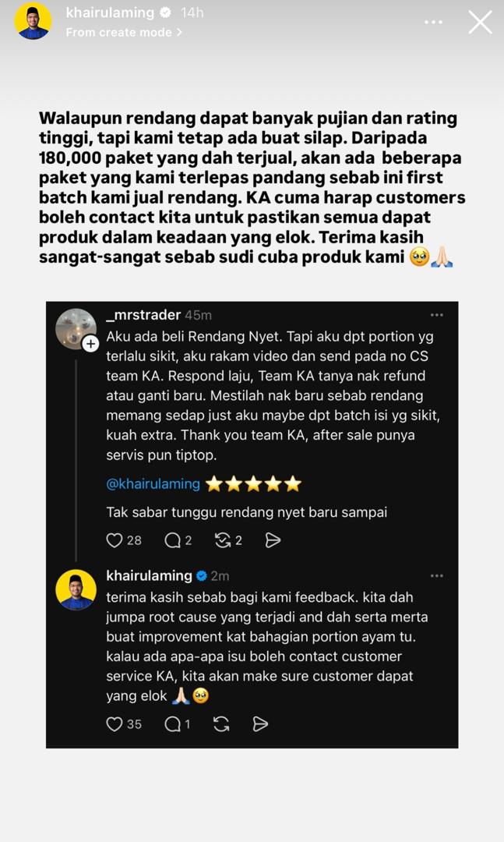Open 'From create mode' link
Screen dimensions: 504x842
pyautogui.click(x=119, y=32)
